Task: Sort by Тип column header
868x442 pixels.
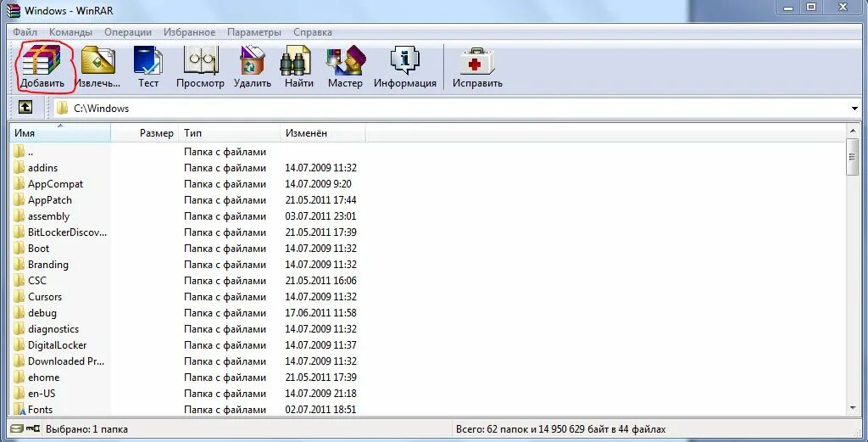Action: (230, 133)
